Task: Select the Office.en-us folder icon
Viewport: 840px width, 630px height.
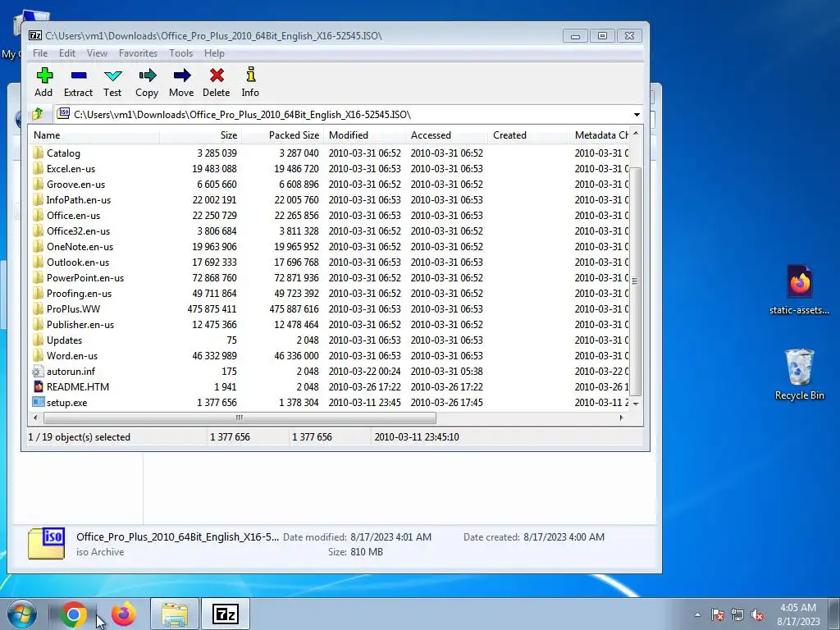Action: (x=38, y=216)
